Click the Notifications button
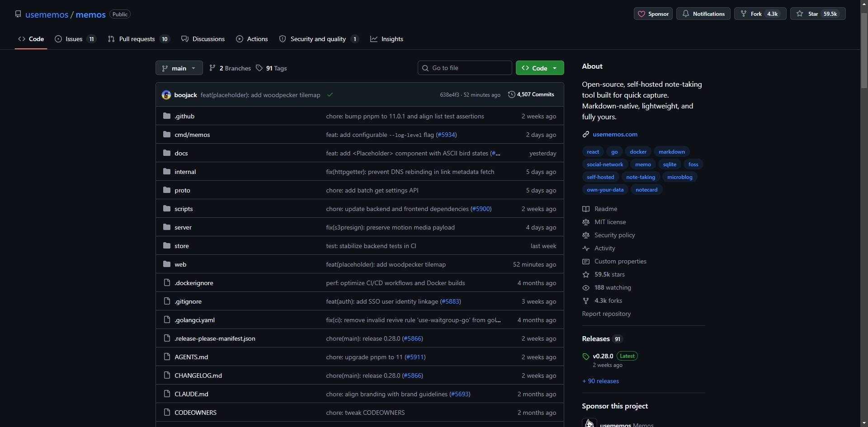This screenshot has height=427, width=868. point(703,14)
